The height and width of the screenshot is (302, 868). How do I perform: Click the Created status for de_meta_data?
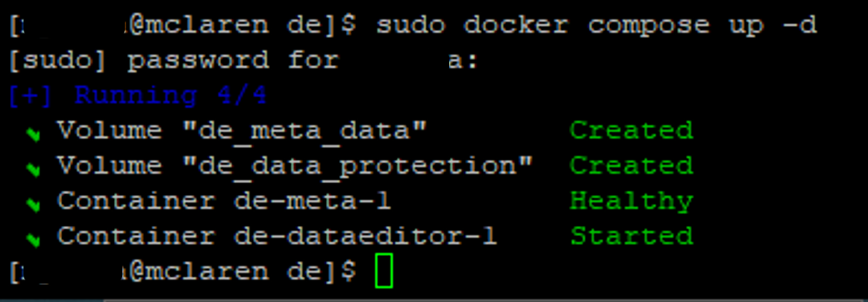pyautogui.click(x=632, y=131)
